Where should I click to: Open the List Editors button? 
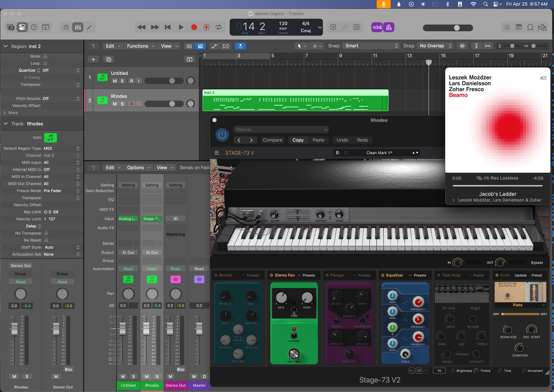point(507,27)
